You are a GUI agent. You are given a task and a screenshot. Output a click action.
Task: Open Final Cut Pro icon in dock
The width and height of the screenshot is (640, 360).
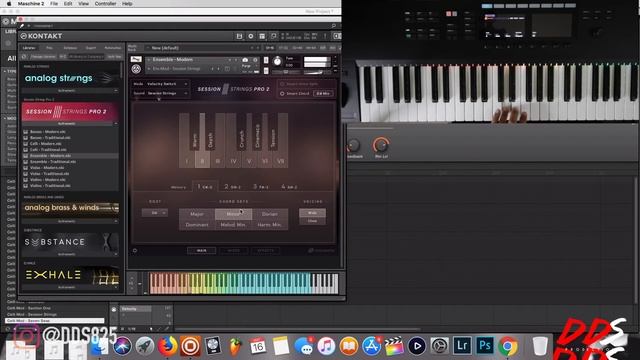pyautogui.click(x=394, y=346)
